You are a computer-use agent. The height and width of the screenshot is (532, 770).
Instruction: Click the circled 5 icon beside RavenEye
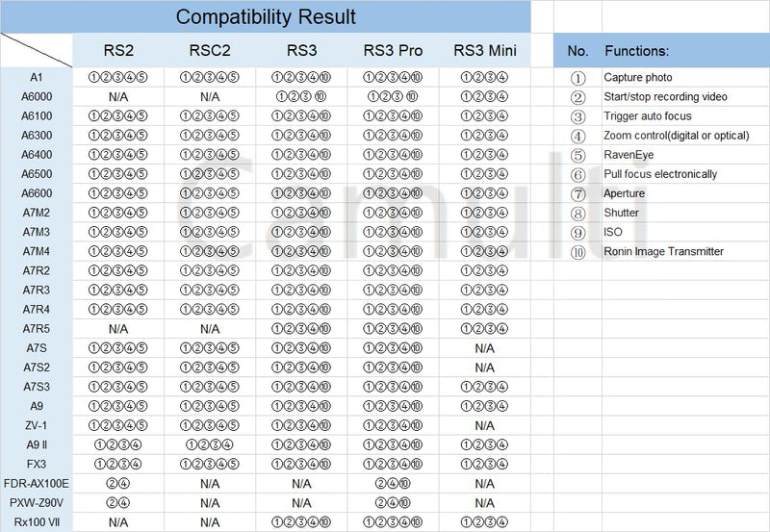pyautogui.click(x=578, y=156)
